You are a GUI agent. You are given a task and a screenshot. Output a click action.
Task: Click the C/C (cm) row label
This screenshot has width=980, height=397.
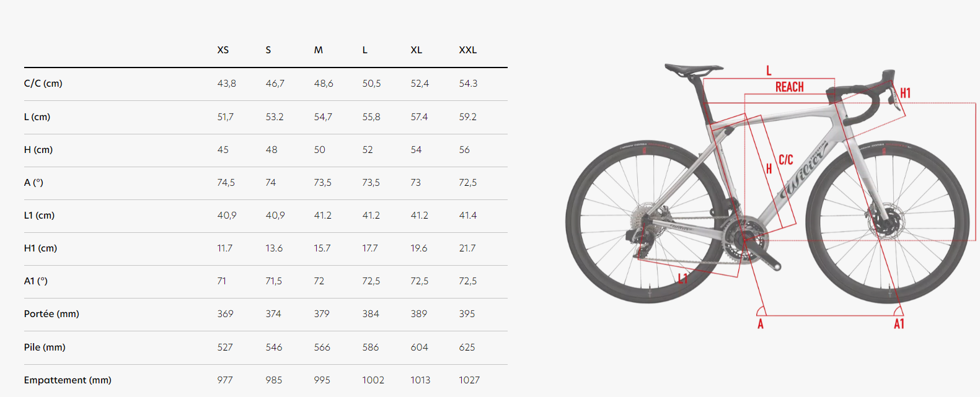coord(43,84)
